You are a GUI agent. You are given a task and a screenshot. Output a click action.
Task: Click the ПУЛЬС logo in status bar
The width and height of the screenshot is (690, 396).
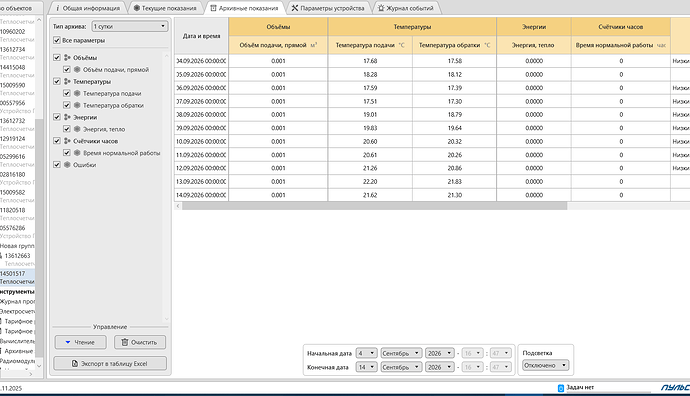(675, 387)
